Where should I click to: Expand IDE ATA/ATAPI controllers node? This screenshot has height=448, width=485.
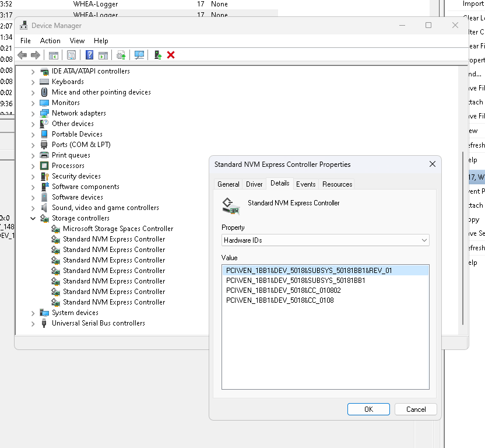(x=33, y=72)
